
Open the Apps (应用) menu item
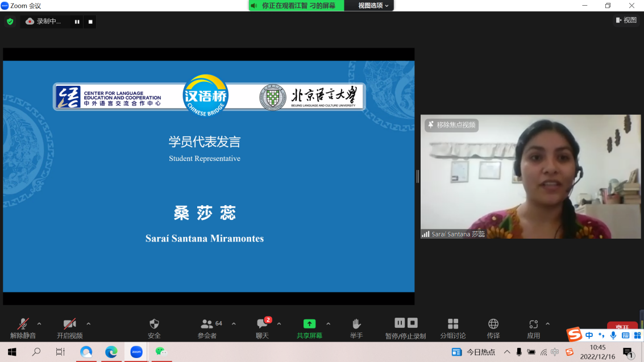click(x=533, y=324)
